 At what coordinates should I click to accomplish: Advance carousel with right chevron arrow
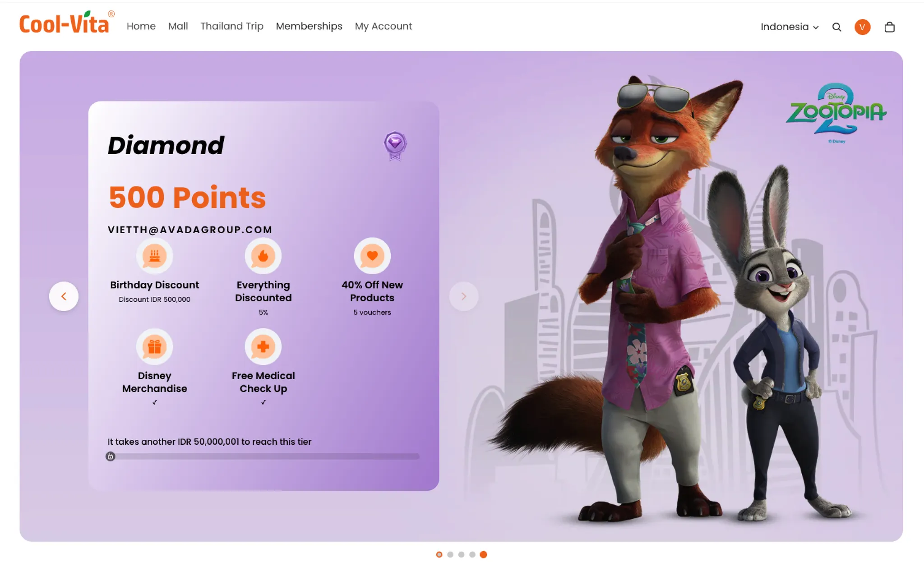pos(463,296)
